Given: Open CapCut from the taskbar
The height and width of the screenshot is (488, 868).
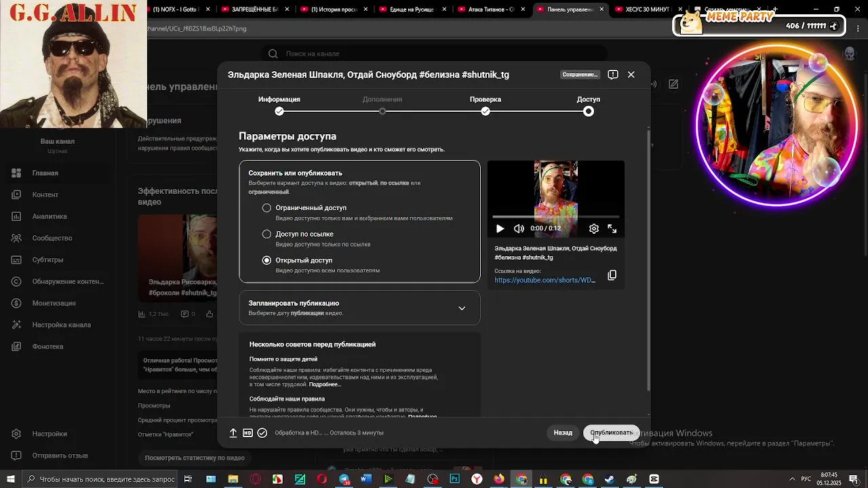Looking at the screenshot, I should [654, 479].
